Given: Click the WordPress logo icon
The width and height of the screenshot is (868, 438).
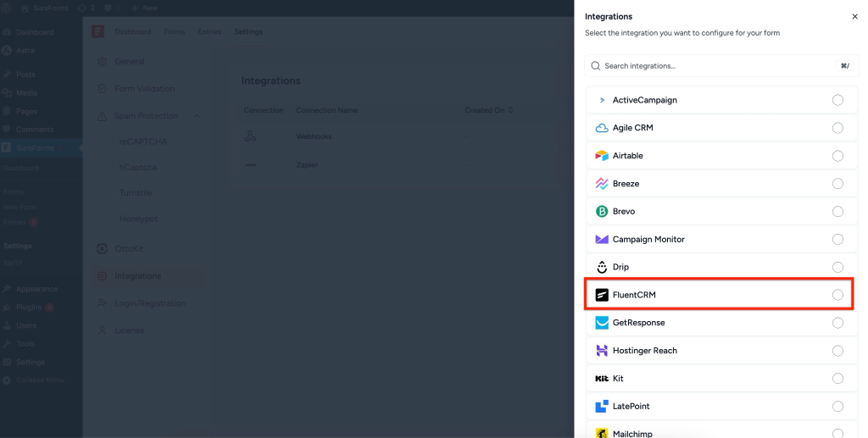Looking at the screenshot, I should tap(7, 8).
